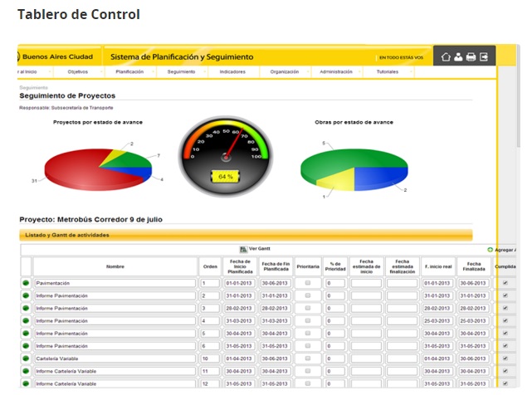532x395 pixels.
Task: Click the home icon in header
Action: (x=446, y=57)
